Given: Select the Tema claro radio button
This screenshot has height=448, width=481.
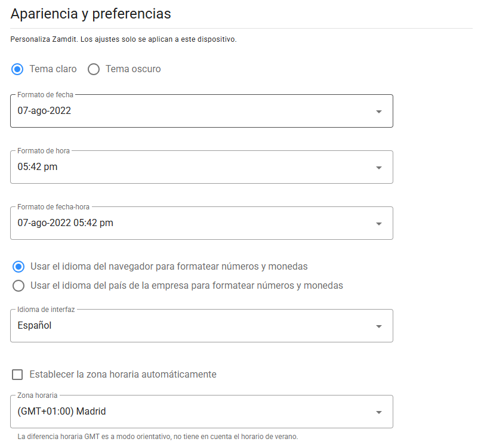Looking at the screenshot, I should coord(18,69).
